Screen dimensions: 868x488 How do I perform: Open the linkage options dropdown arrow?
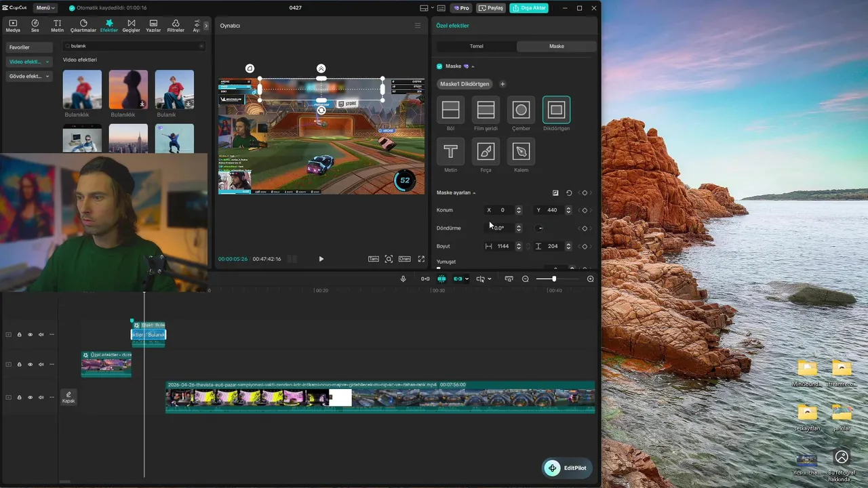[467, 279]
